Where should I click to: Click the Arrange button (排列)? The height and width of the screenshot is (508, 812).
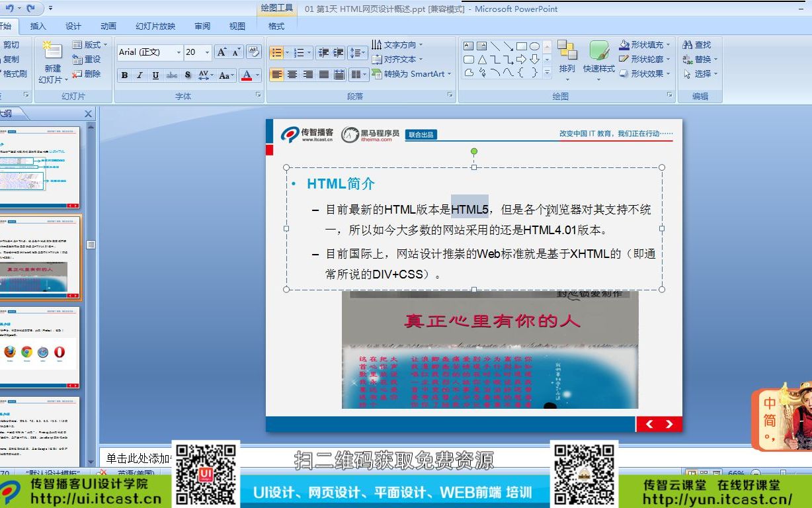pos(567,60)
